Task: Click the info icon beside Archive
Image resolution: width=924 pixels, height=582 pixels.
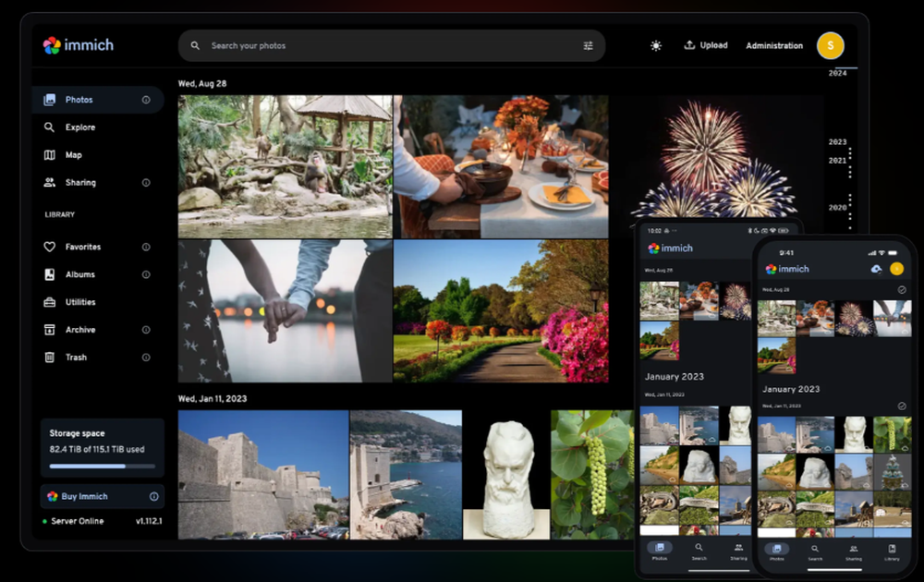Action: coord(146,330)
